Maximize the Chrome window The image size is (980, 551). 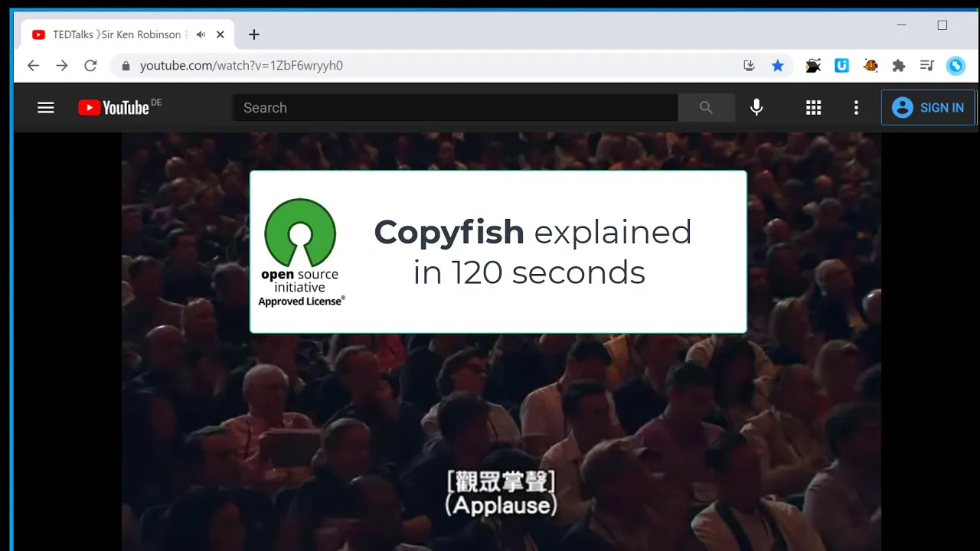click(x=942, y=25)
